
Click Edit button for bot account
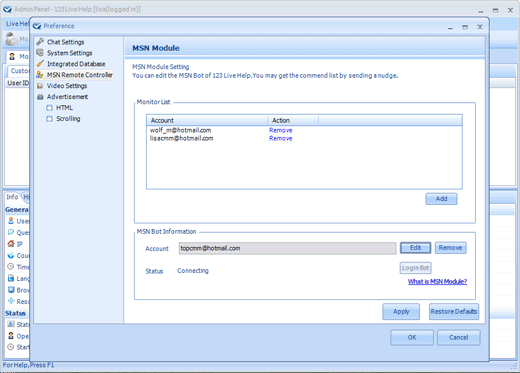[415, 248]
